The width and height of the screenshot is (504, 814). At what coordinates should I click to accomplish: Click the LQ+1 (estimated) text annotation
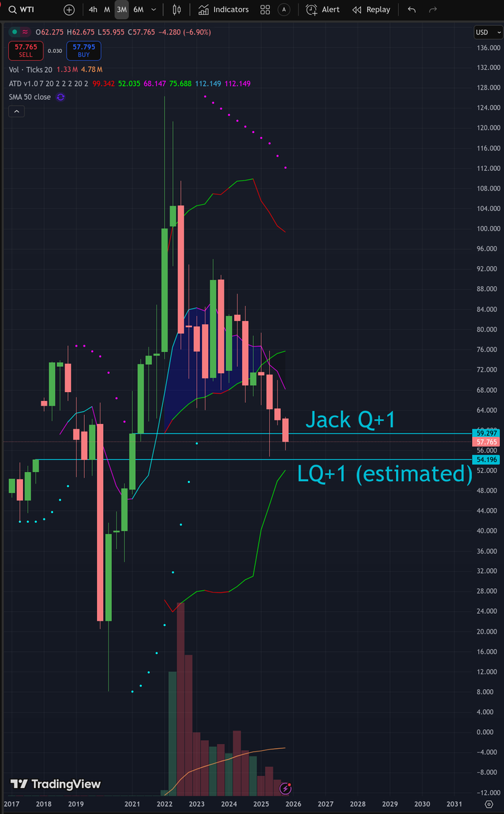coord(385,473)
